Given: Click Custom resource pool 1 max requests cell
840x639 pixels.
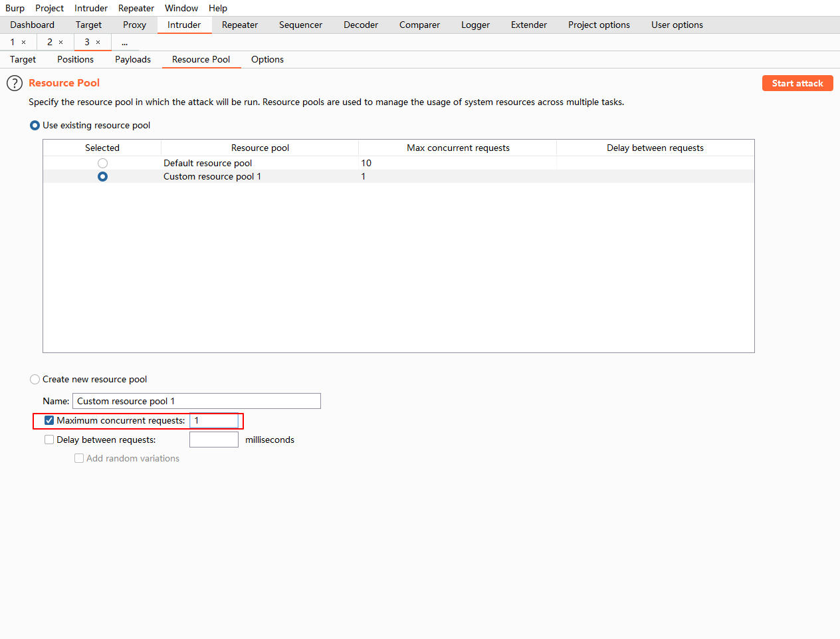Looking at the screenshot, I should tap(458, 176).
